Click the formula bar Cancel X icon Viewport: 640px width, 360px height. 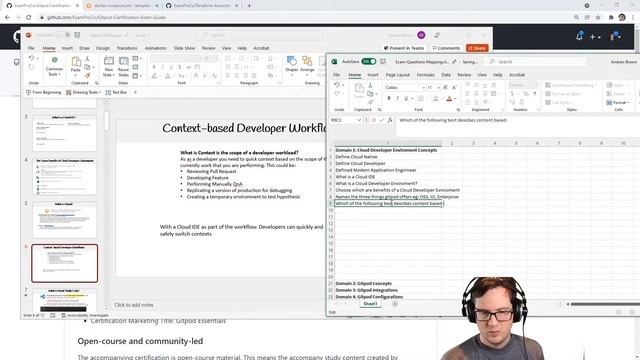pos(373,120)
